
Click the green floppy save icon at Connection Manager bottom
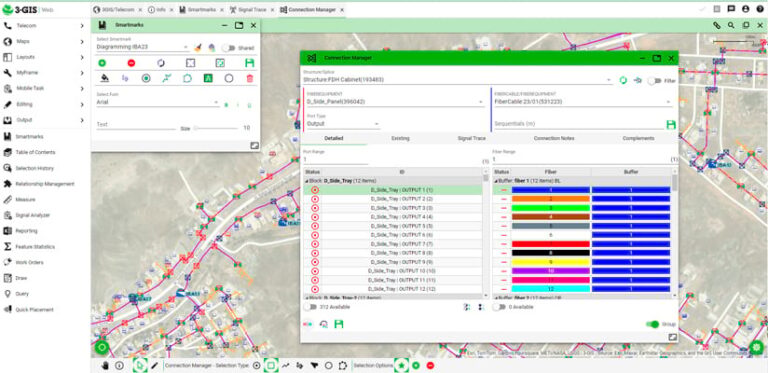338,324
